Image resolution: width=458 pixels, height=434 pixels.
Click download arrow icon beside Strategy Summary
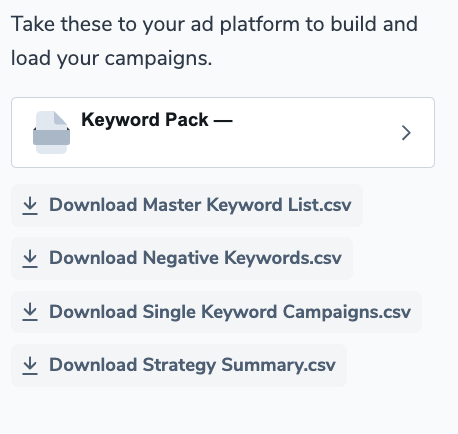pyautogui.click(x=30, y=365)
